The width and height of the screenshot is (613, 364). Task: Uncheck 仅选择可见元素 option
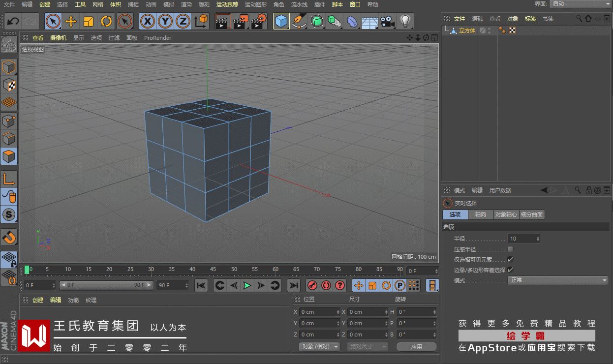[x=510, y=259]
